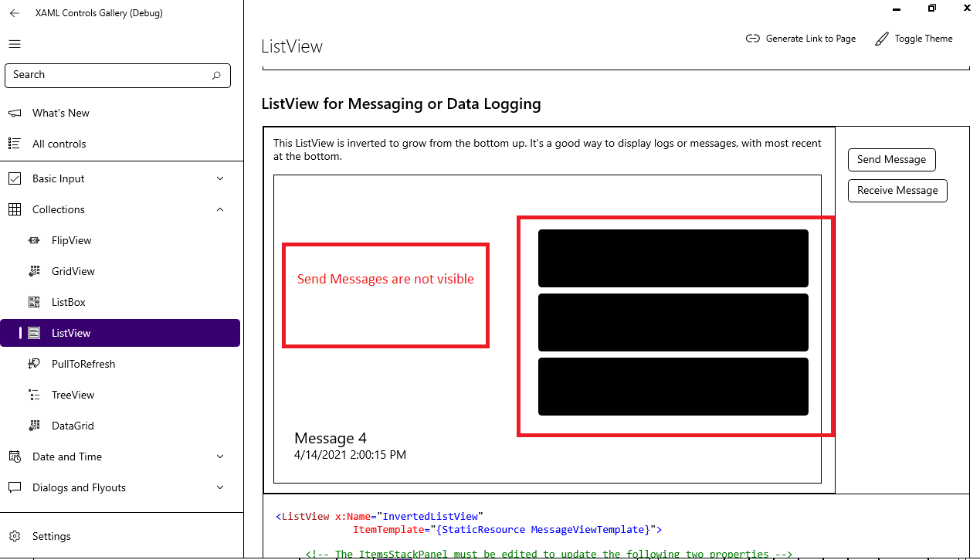The image size is (980, 560).
Task: Expand the Basic Input chevron
Action: [220, 178]
